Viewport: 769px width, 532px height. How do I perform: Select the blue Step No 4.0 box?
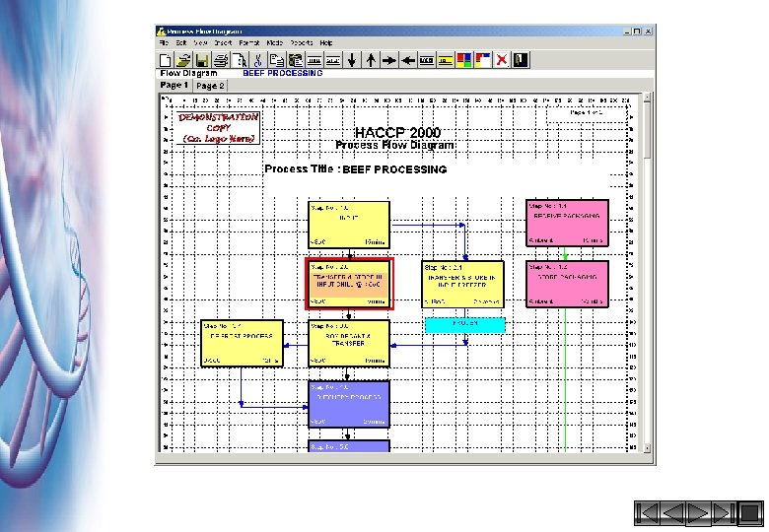(x=349, y=405)
